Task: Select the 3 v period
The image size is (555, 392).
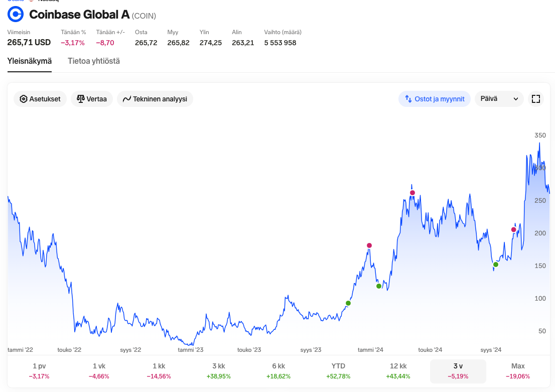Action: pyautogui.click(x=458, y=371)
